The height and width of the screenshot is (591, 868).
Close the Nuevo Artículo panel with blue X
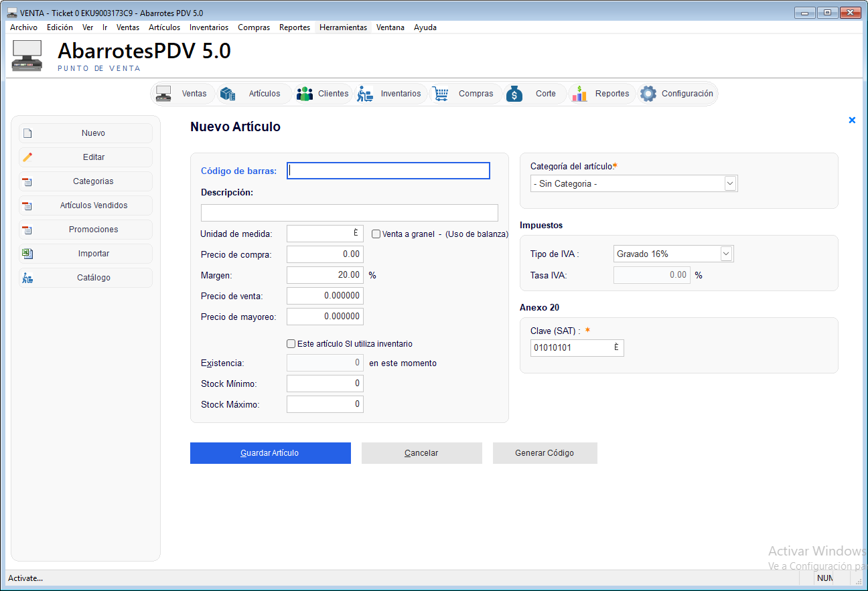[x=852, y=120]
